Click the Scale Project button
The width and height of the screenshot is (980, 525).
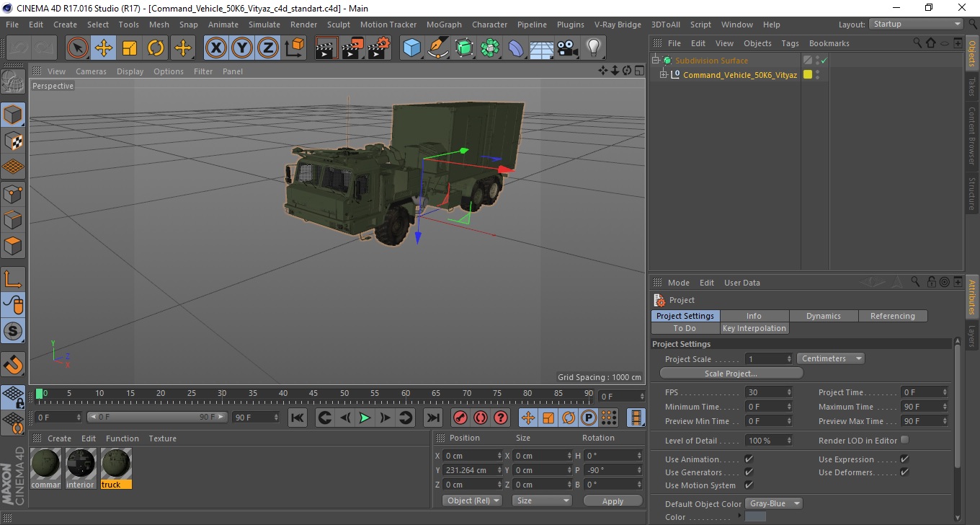tap(731, 373)
